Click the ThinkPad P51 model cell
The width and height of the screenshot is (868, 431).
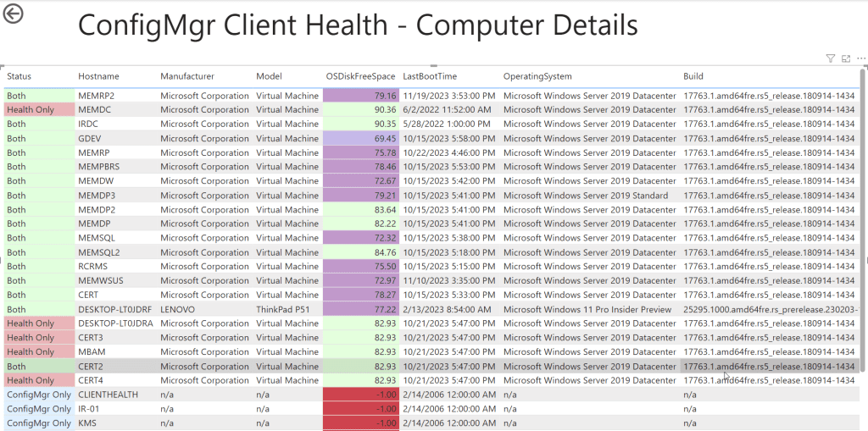coord(288,309)
